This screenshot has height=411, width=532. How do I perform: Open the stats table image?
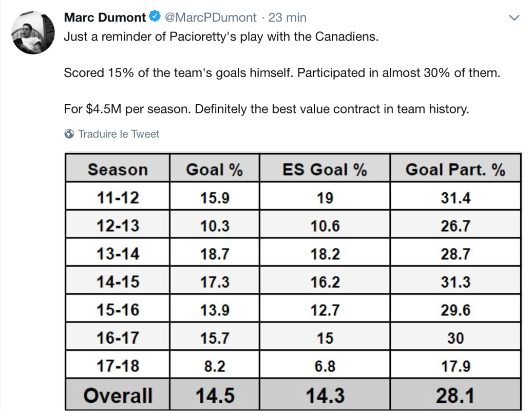[293, 282]
